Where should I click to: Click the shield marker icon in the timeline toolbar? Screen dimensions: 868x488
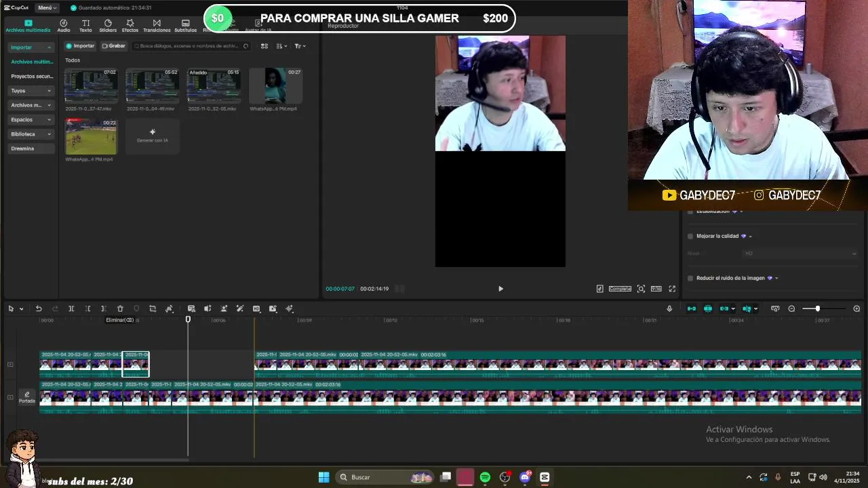click(136, 309)
